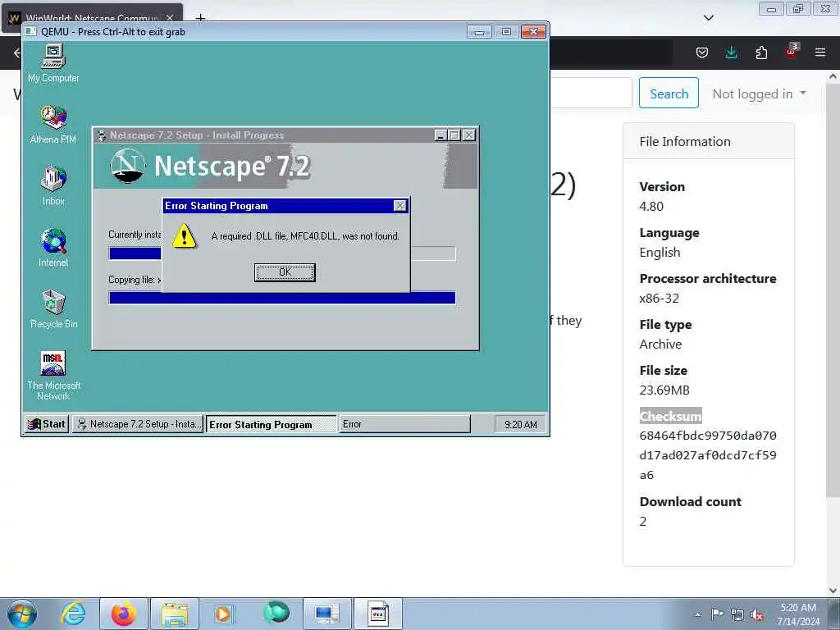This screenshot has height=630, width=840.
Task: Close the Error Starting Program dialog
Action: [x=399, y=206]
